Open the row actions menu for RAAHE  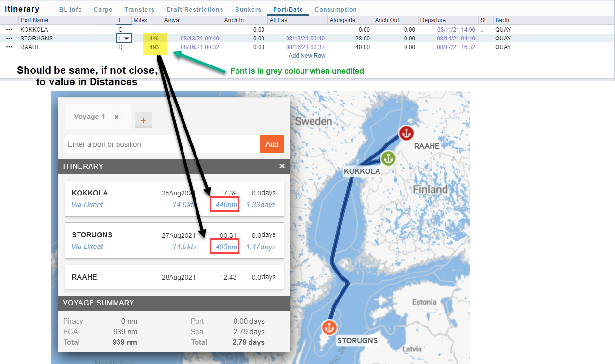[x=8, y=47]
